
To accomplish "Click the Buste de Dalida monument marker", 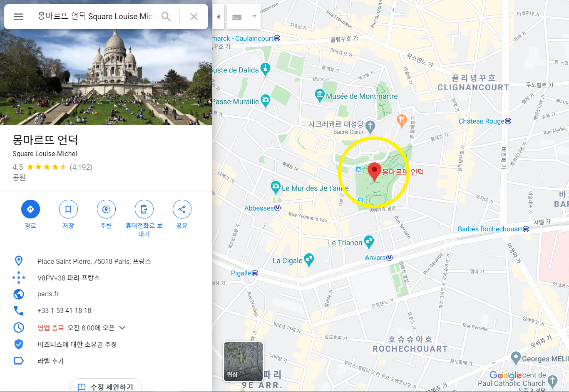I will [x=265, y=69].
